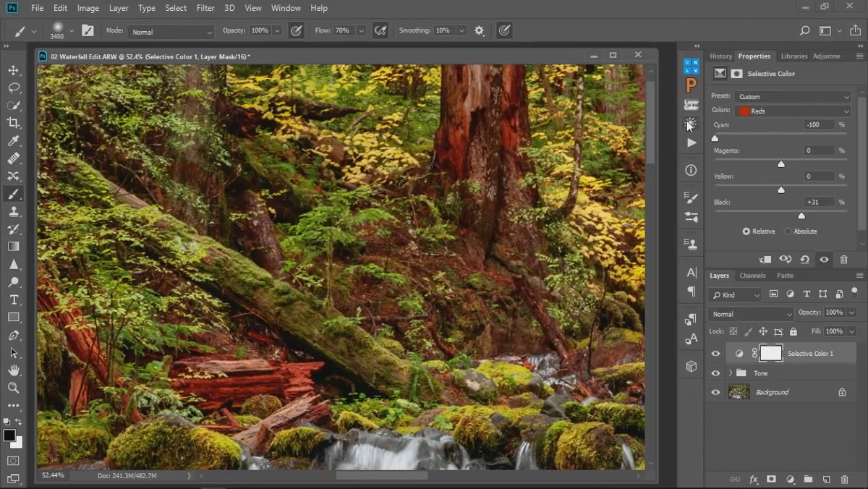Screen dimensions: 868x489
Task: Toggle adjustment visibility in Properties panel
Action: pos(824,259)
